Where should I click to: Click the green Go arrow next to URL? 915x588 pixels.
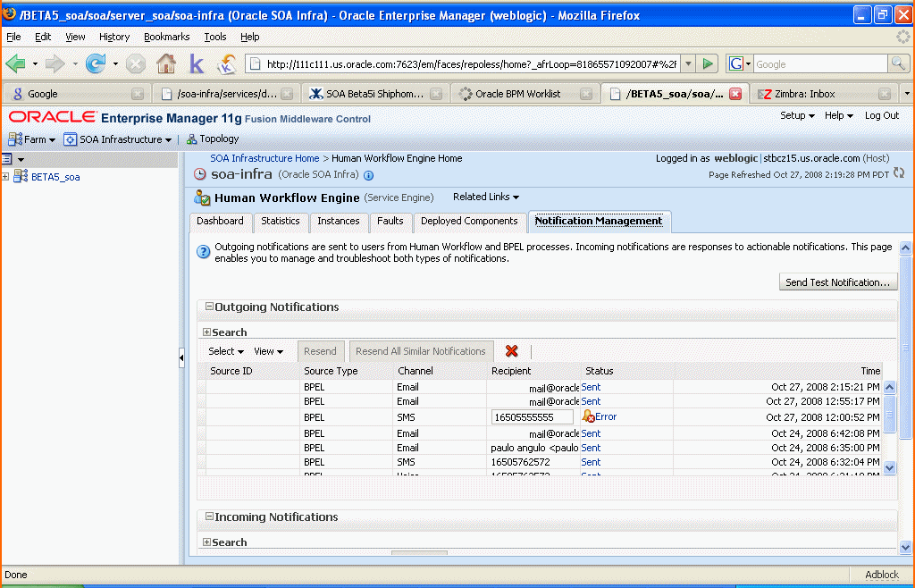(708, 63)
